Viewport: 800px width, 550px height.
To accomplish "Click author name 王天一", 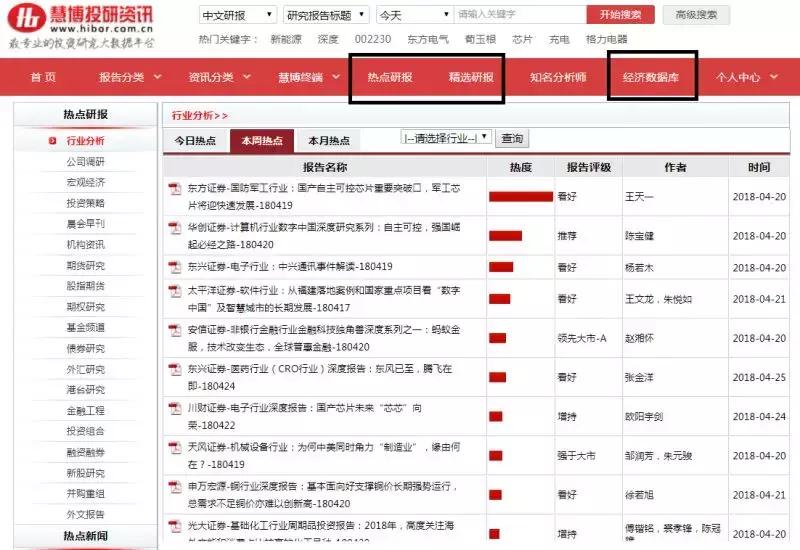I will coord(639,197).
